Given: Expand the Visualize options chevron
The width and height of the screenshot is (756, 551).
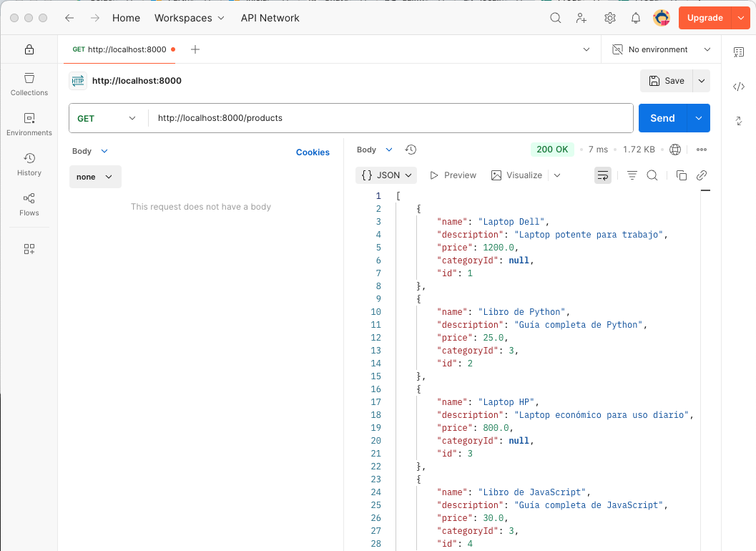Looking at the screenshot, I should [x=557, y=175].
